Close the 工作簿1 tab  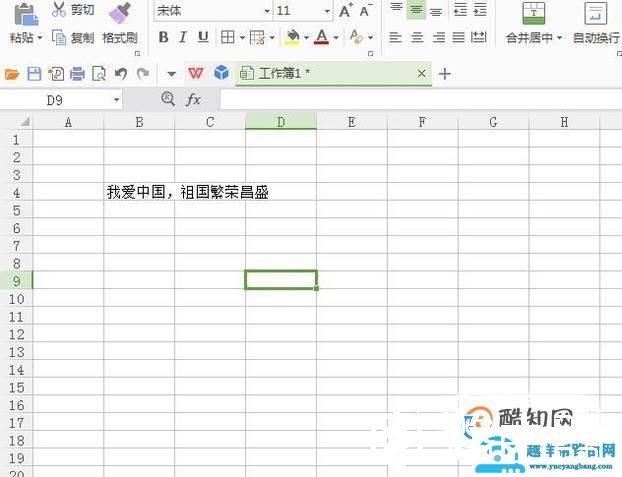pyautogui.click(x=422, y=73)
